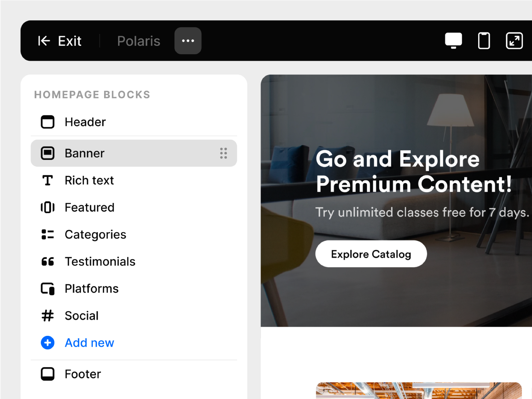Click the blue plus Add new icon
The image size is (532, 399).
(x=48, y=342)
